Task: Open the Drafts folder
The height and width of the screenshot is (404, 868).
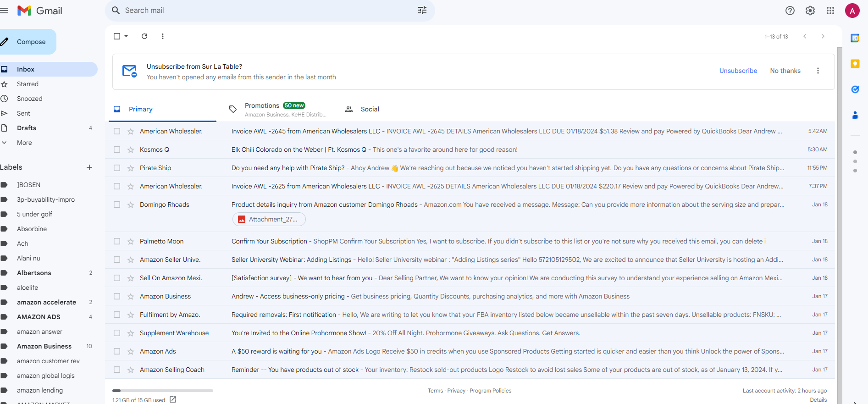Action: click(27, 128)
